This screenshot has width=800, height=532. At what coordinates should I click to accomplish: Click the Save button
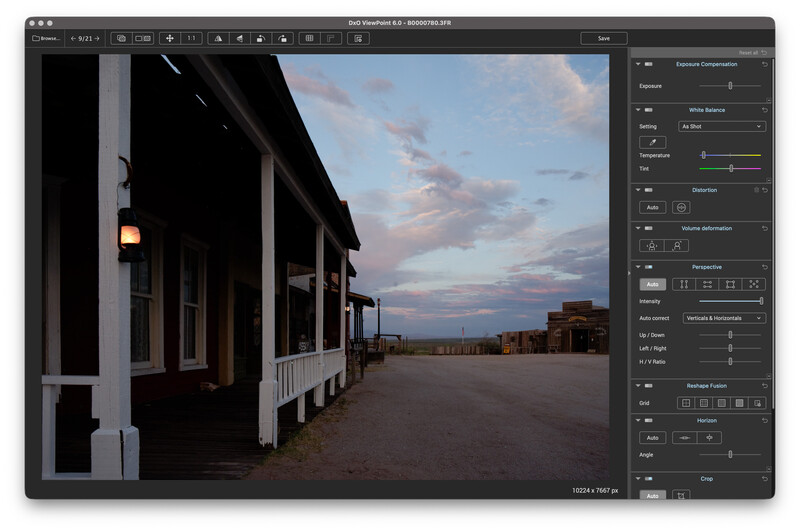tap(604, 38)
